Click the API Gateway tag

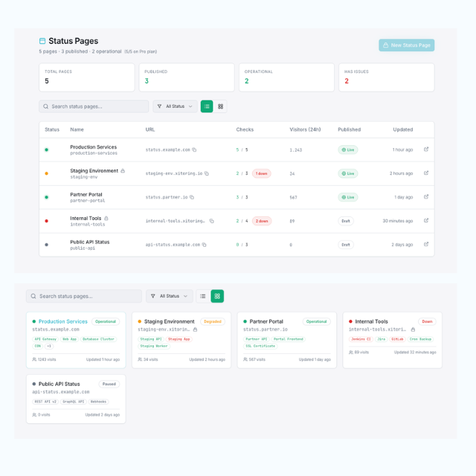[45, 339]
